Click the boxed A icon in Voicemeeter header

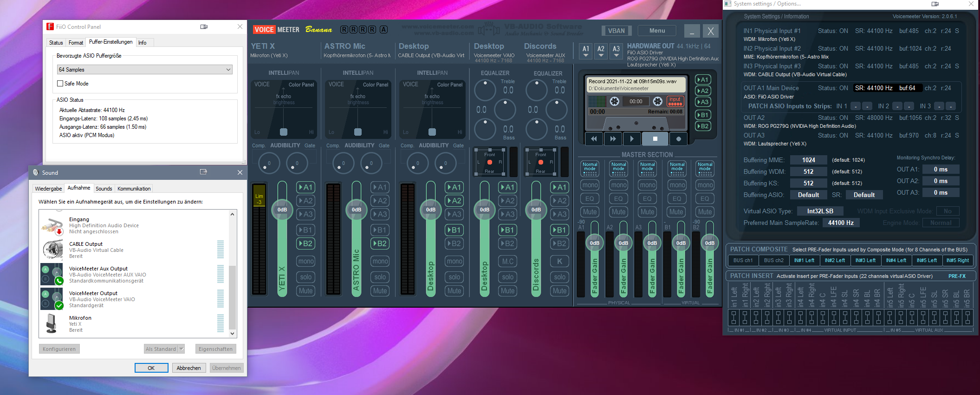pyautogui.click(x=383, y=30)
